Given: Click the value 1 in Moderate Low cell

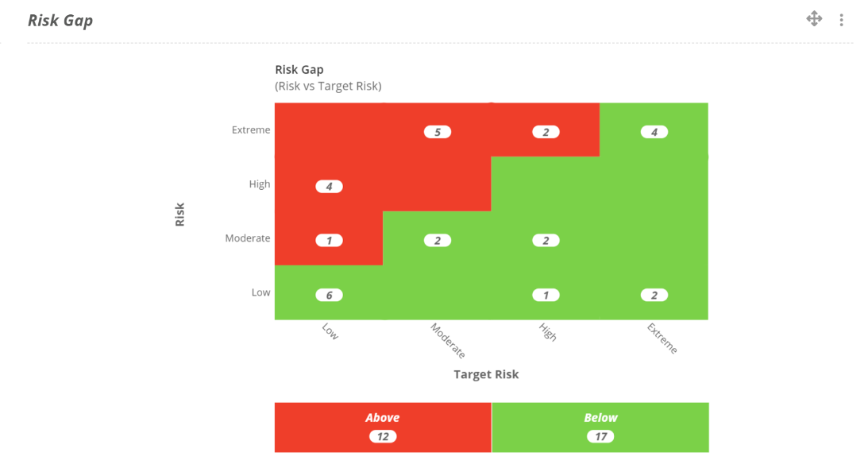Looking at the screenshot, I should [x=329, y=239].
